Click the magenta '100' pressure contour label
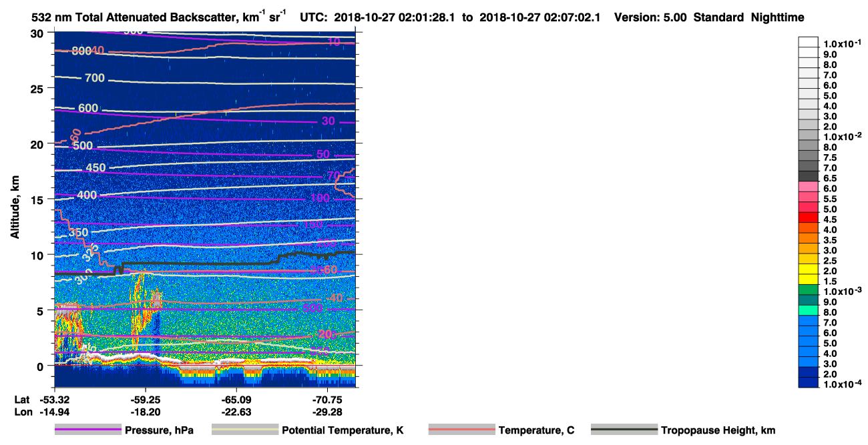The width and height of the screenshot is (868, 445). (x=320, y=198)
